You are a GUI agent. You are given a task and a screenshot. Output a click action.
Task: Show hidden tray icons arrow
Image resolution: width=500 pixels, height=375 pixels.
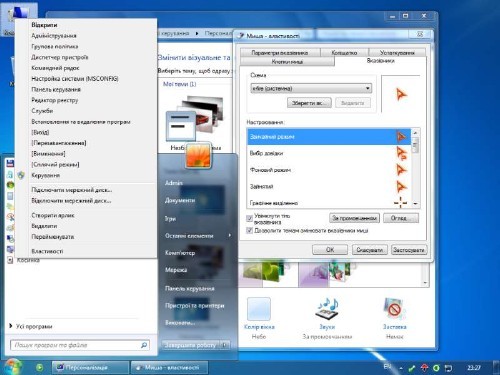click(401, 368)
